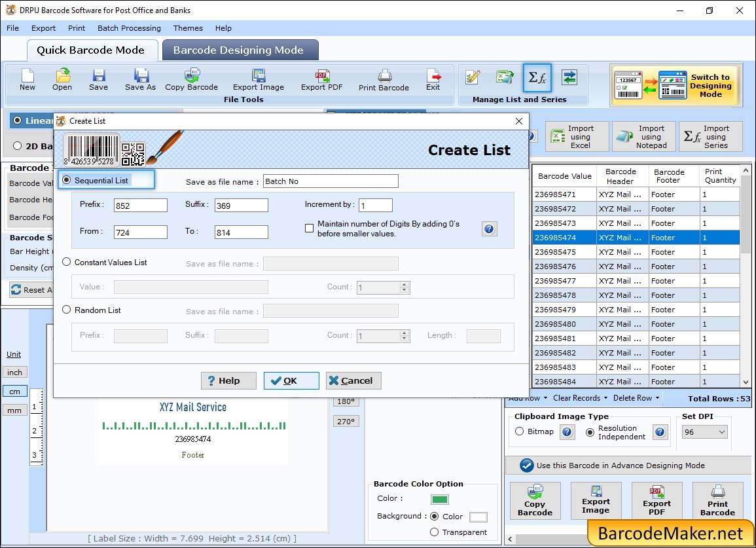Click the New file icon

point(27,79)
